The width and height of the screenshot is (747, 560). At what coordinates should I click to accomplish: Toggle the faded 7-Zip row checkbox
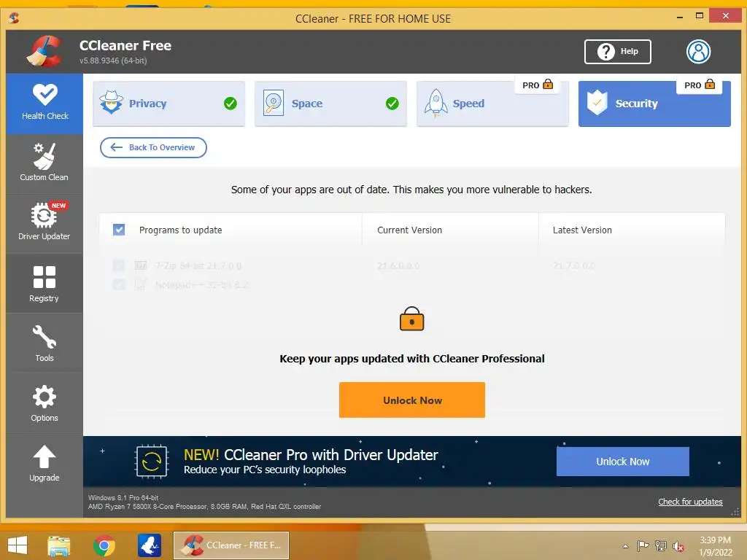(x=119, y=265)
